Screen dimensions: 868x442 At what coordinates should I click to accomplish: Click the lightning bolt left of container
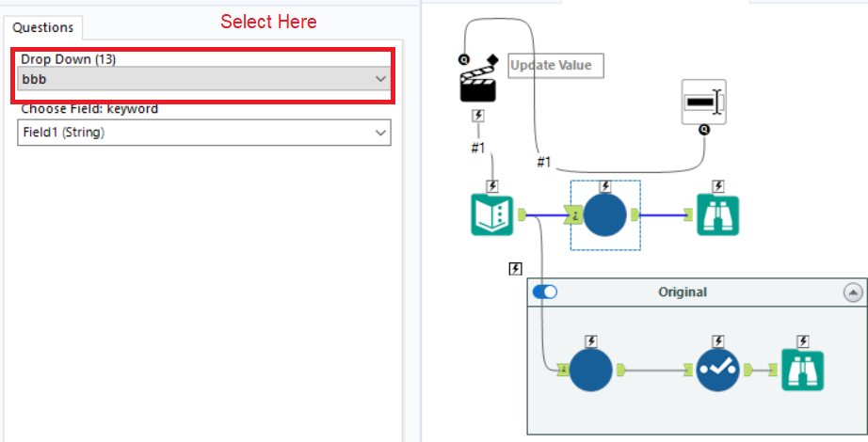tap(515, 269)
